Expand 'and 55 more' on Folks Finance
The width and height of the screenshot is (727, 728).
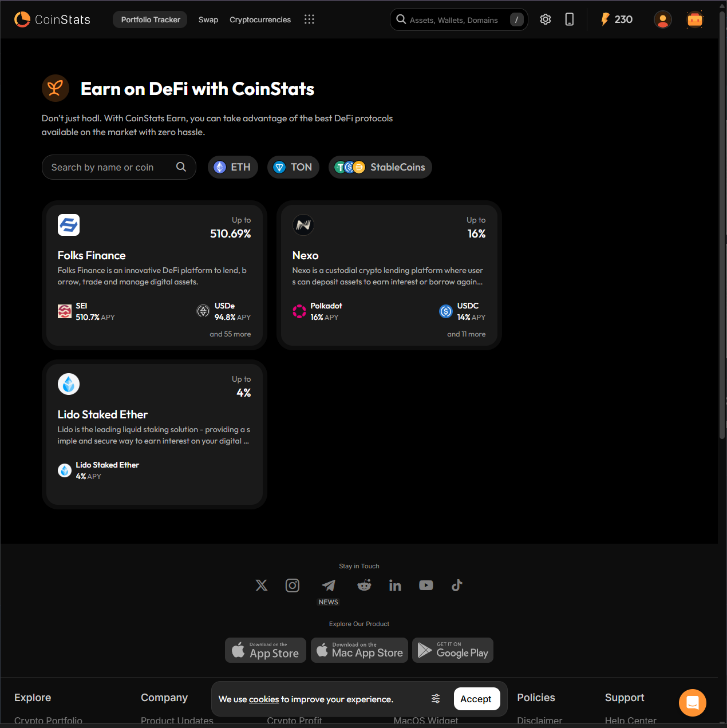[230, 334]
